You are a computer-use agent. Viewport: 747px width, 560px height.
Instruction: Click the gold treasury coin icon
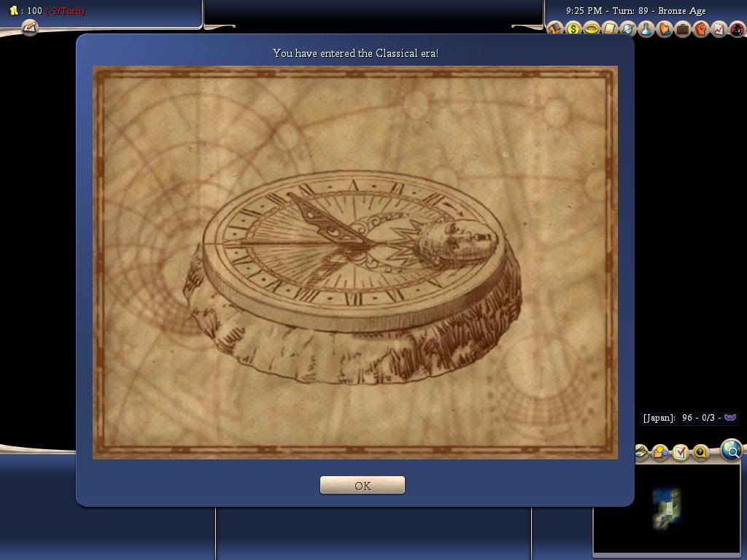[14, 10]
